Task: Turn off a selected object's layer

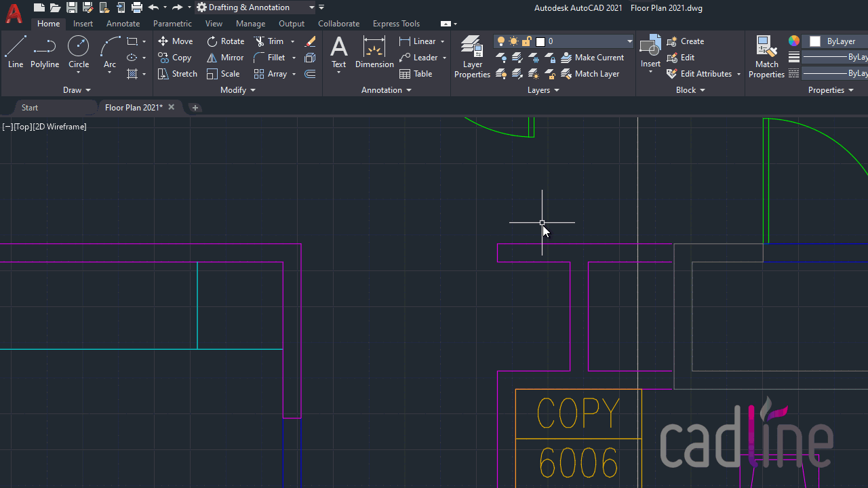Action: pyautogui.click(x=502, y=58)
